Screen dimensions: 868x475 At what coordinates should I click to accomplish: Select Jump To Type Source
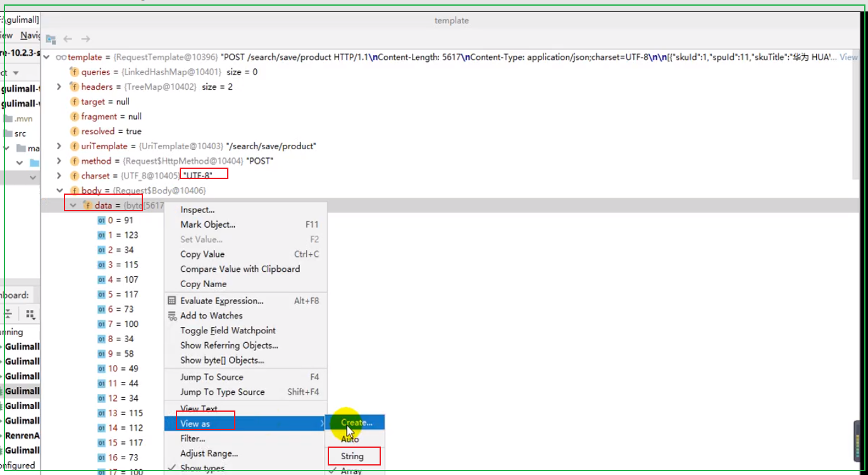(x=245, y=392)
